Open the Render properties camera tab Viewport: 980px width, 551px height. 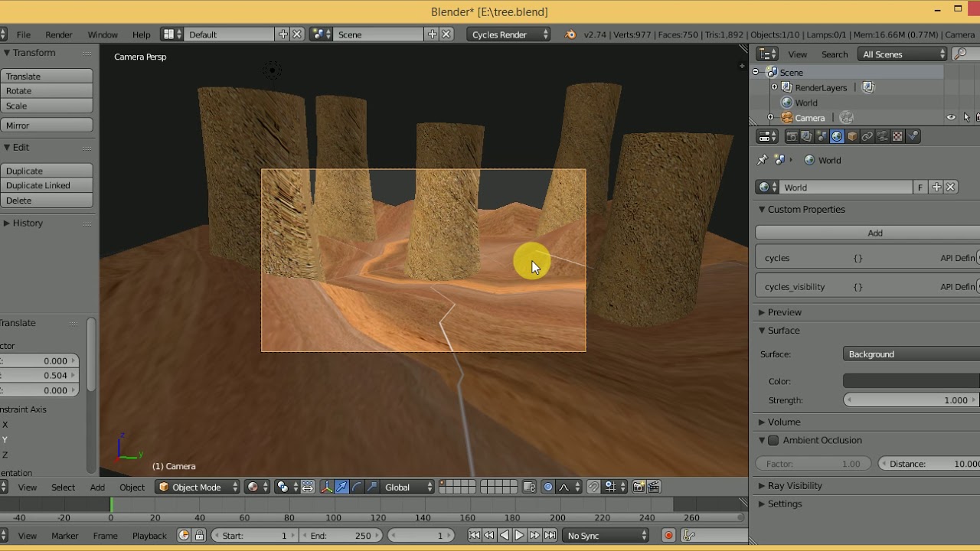click(x=792, y=136)
